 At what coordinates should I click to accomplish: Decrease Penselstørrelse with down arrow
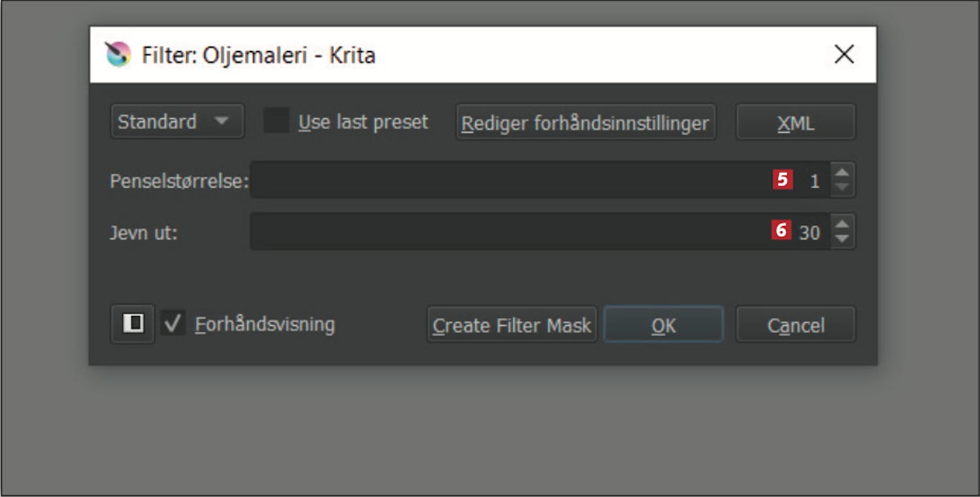(x=842, y=188)
